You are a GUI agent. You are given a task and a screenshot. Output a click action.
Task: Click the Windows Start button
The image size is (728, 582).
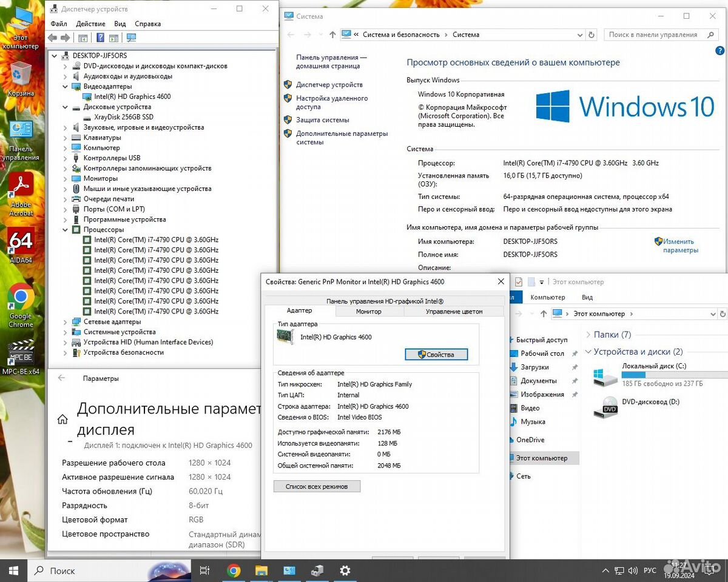click(x=13, y=570)
